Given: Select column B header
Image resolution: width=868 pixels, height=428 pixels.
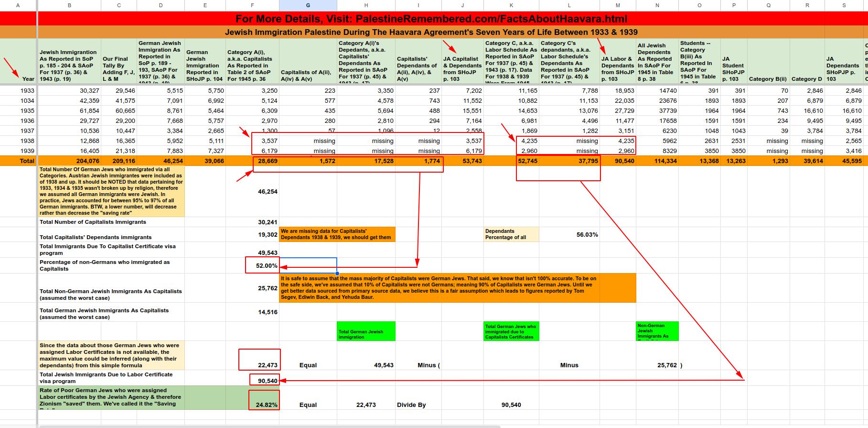Looking at the screenshot, I should [x=69, y=5].
